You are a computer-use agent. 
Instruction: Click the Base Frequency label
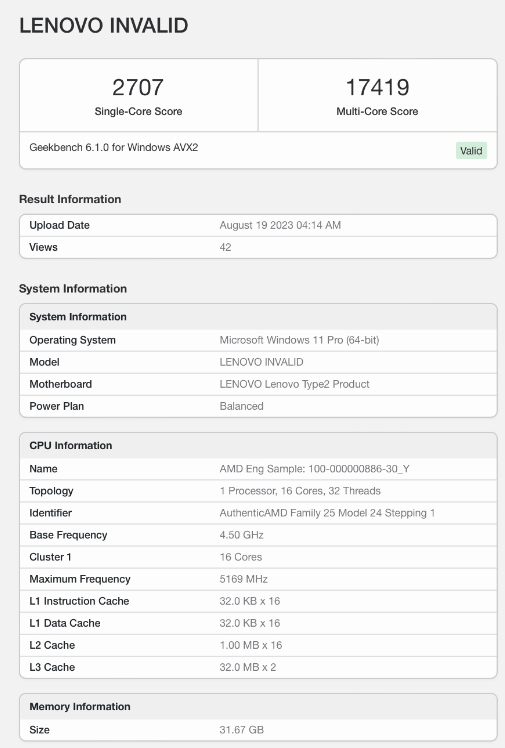[x=68, y=535]
